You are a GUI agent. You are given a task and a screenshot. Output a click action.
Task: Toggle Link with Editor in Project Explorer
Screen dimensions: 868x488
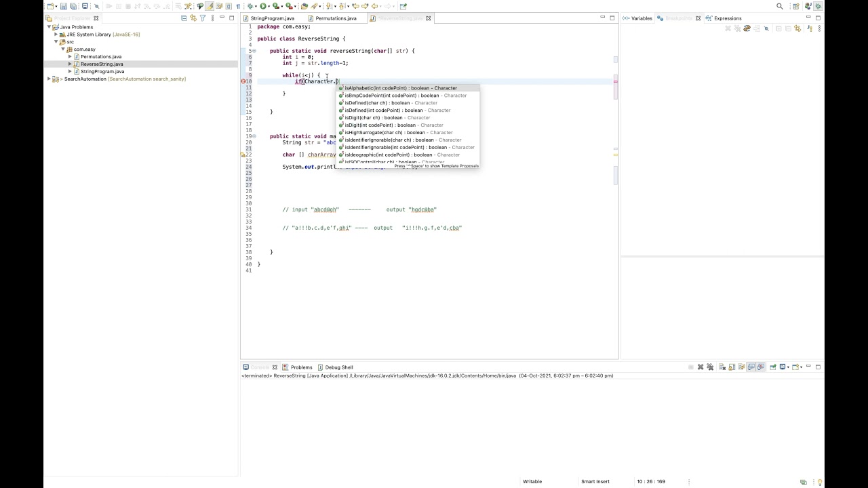(193, 18)
